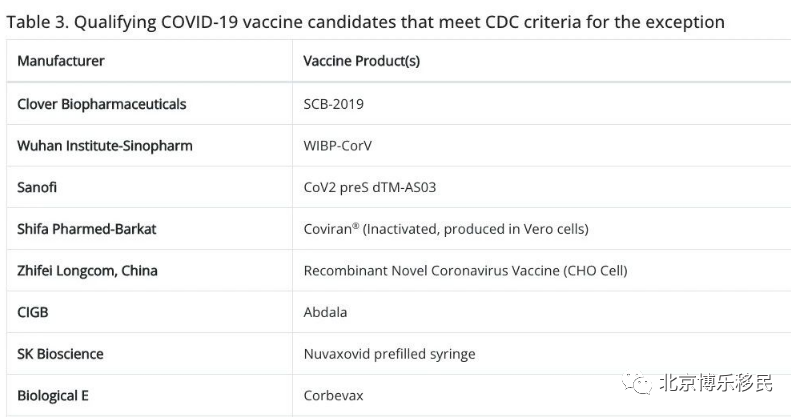Screen dimensions: 798x417
Task: Select CoV2 preS dTM-AS03 text
Action: [369, 187]
